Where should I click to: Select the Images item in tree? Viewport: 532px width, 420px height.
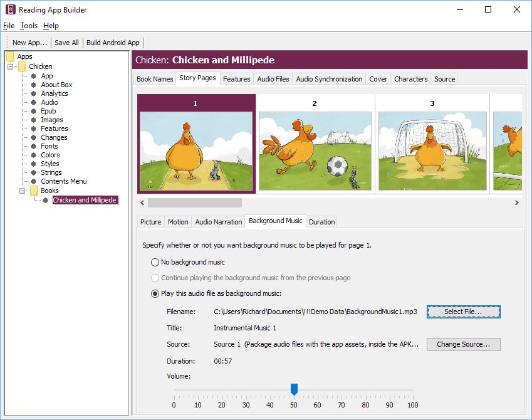coord(51,120)
